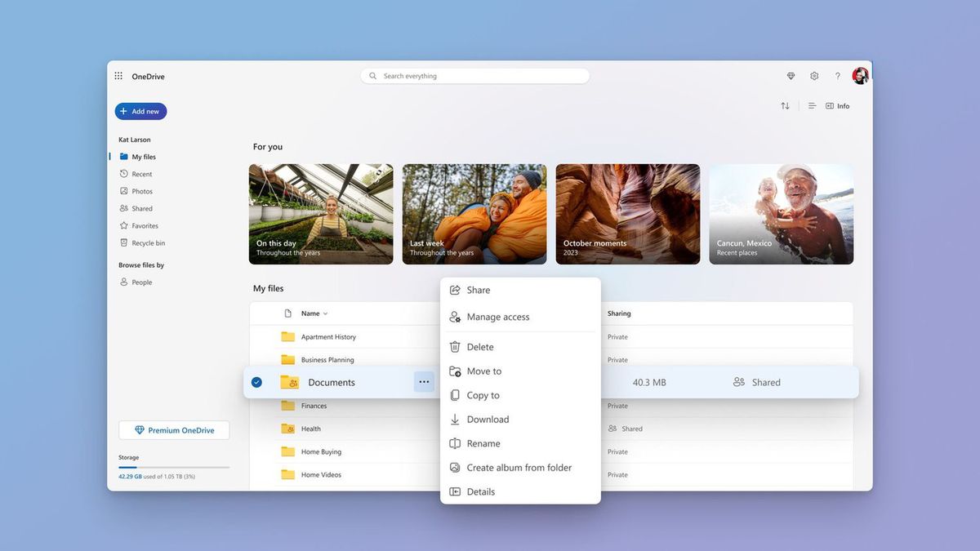Click the Add new button
980x551 pixels.
click(140, 111)
